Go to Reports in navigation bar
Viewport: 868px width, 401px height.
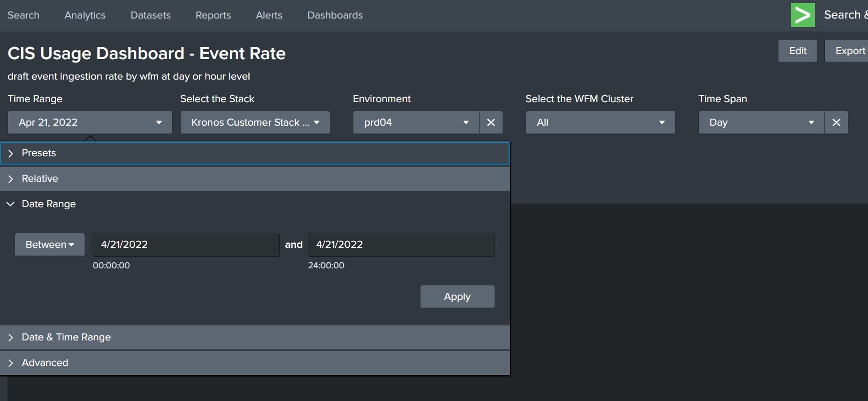[213, 16]
